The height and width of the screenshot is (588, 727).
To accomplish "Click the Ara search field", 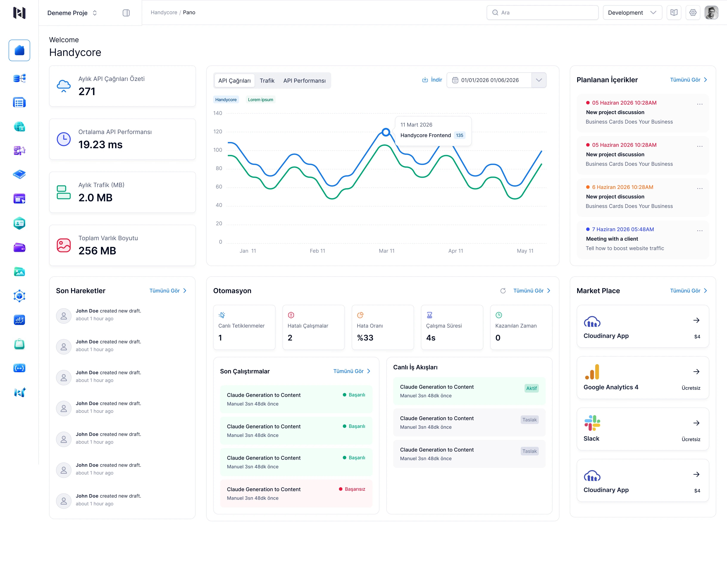I will point(542,12).
